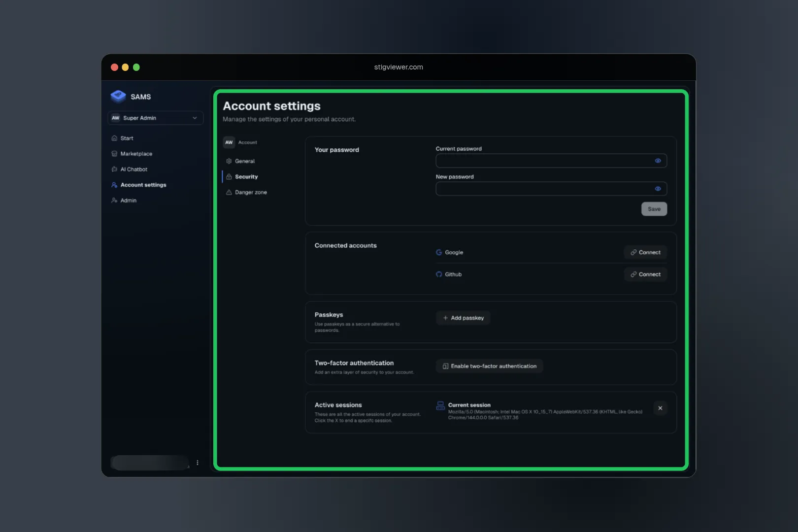Viewport: 798px width, 532px height.
Task: Click the grayed-out Save password button
Action: (654, 208)
